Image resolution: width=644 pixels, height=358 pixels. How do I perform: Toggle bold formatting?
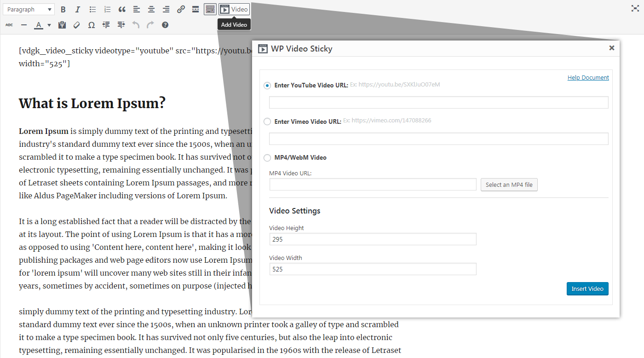coord(63,9)
